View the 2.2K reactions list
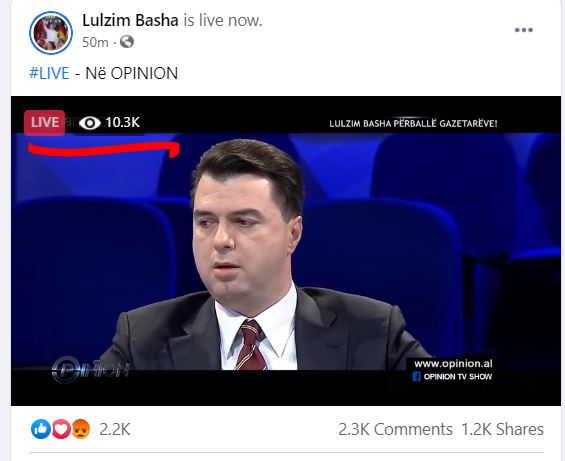565x461 pixels. tap(115, 429)
